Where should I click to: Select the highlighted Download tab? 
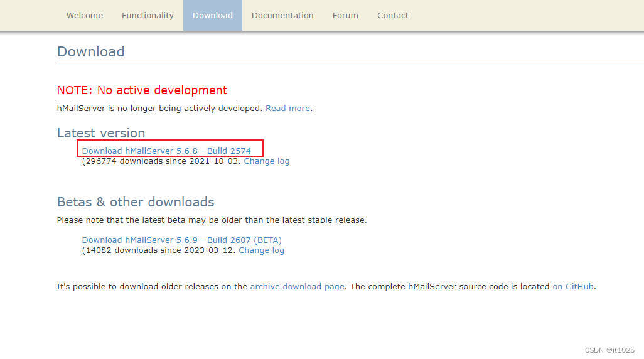[x=212, y=15]
